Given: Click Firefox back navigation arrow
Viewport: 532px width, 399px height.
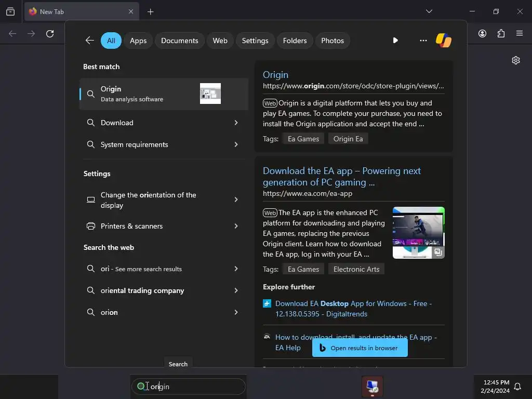Looking at the screenshot, I should point(12,34).
